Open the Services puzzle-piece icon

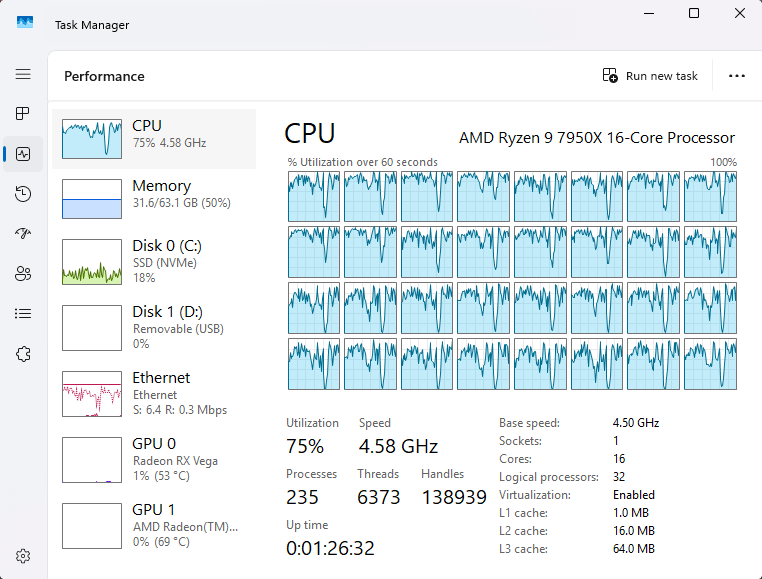23,354
